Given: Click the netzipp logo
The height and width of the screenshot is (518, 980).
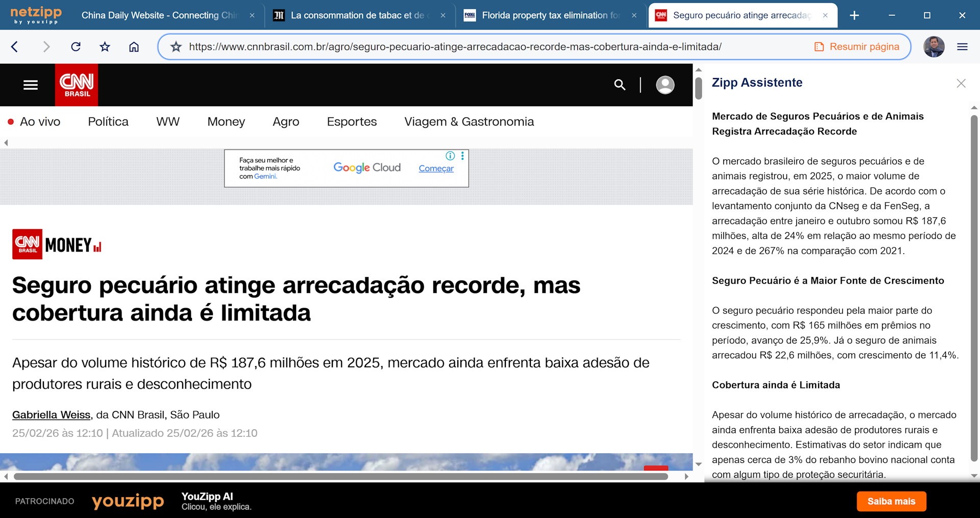Looking at the screenshot, I should 35,15.
